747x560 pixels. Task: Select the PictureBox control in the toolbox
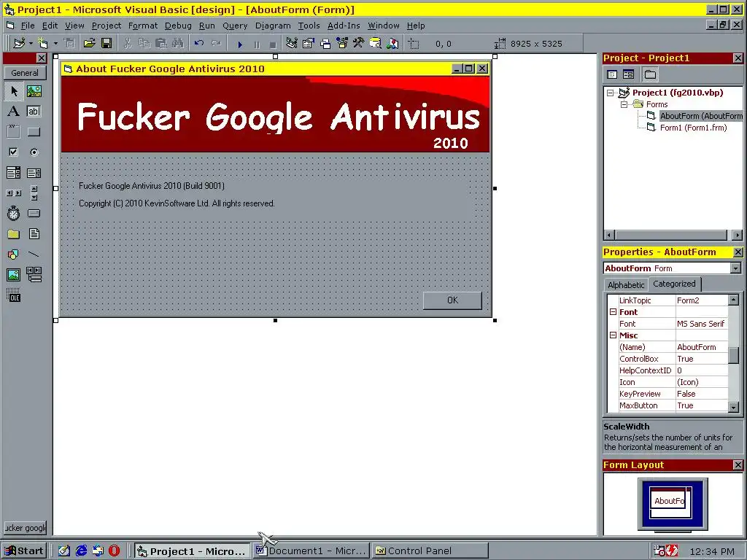[34, 91]
